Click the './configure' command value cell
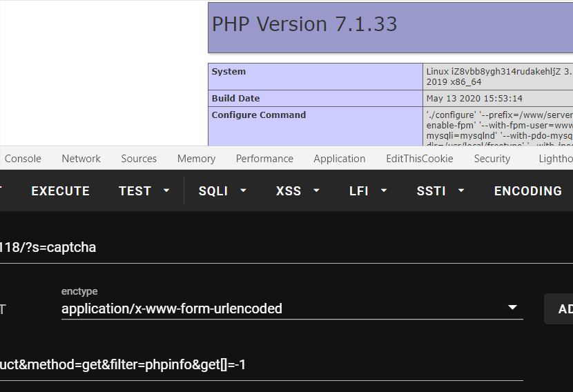The height and width of the screenshot is (392, 573). coord(498,126)
